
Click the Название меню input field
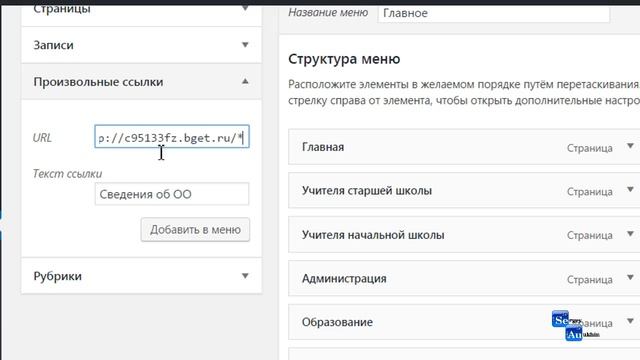coord(493,13)
